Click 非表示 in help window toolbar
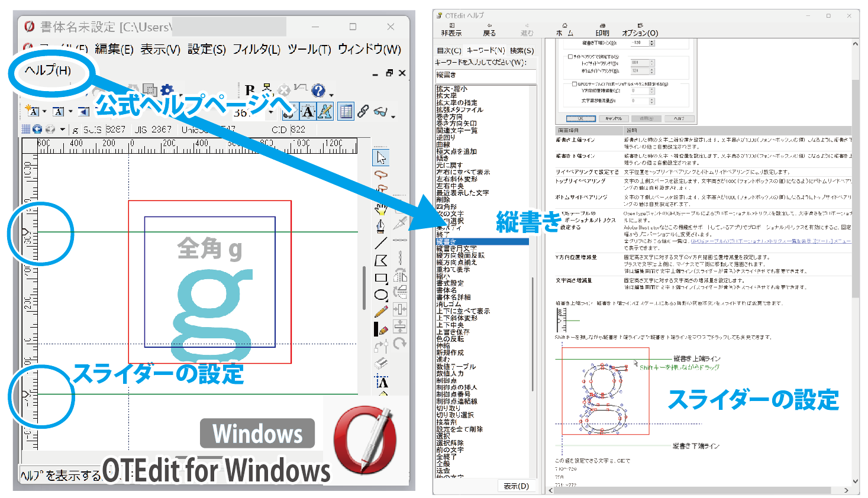 451,30
